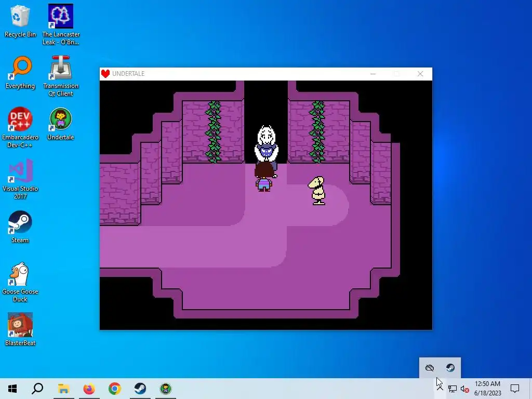Open the clock showing 12:50 AM
The image size is (532, 399).
[487, 389]
